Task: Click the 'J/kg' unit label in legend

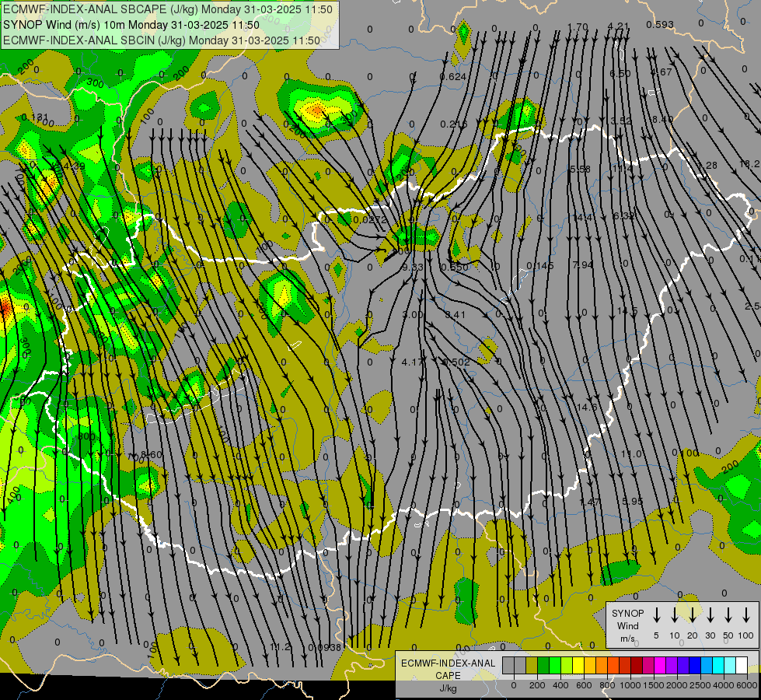Action: click(x=448, y=688)
